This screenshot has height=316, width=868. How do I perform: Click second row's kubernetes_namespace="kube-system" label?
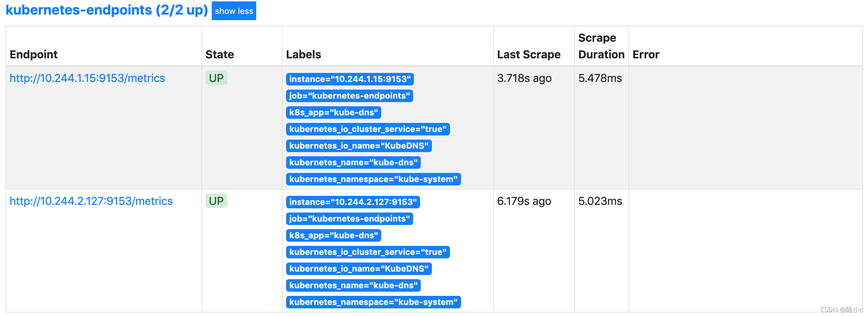[373, 302]
